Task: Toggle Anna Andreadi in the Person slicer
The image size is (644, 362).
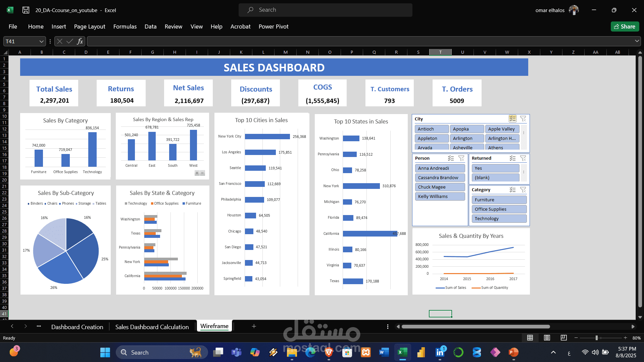Action: 440,168
